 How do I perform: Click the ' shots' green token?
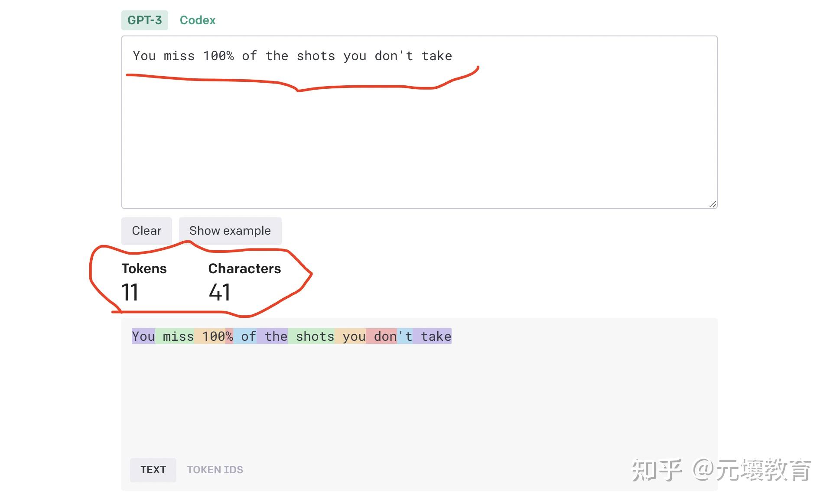[x=311, y=336]
